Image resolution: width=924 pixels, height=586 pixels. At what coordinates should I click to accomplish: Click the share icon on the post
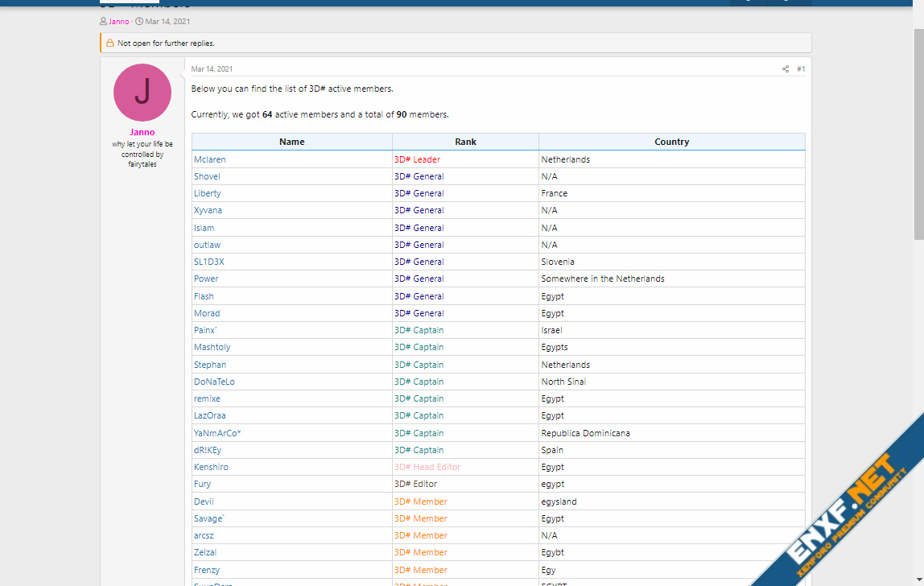785,69
